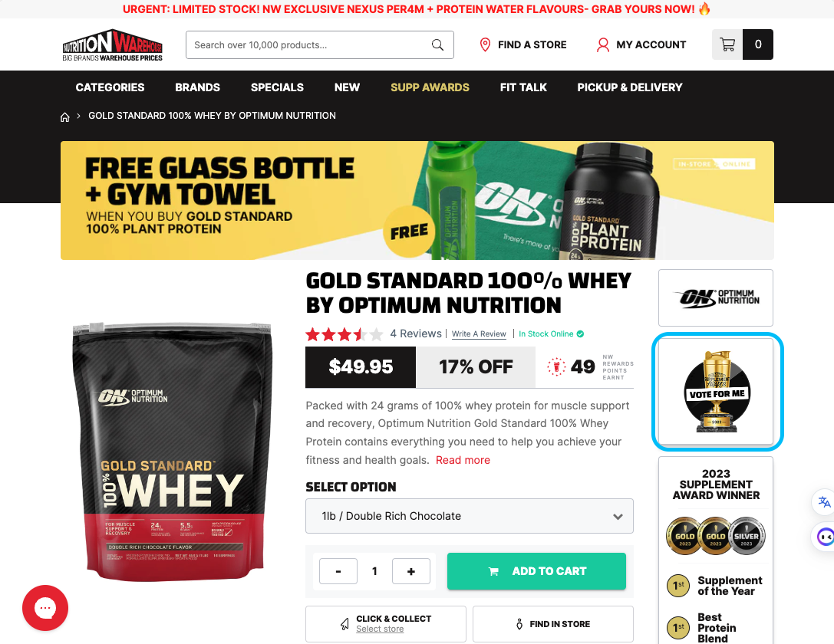Increase quantity with plus button

tap(410, 571)
